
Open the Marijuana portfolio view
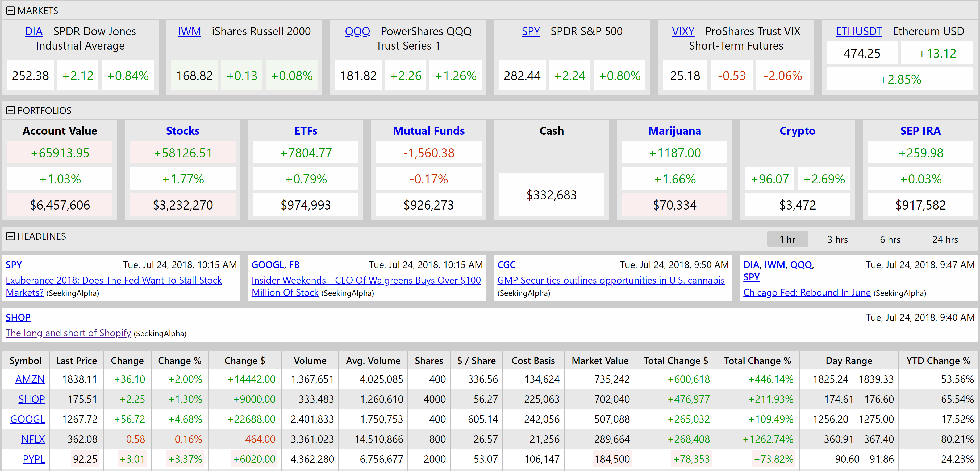pos(674,131)
